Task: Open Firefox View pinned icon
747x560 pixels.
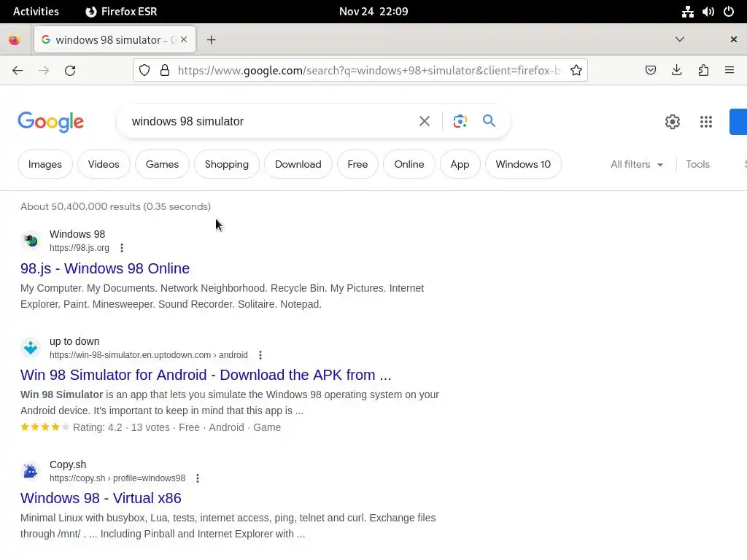Action: tap(15, 40)
